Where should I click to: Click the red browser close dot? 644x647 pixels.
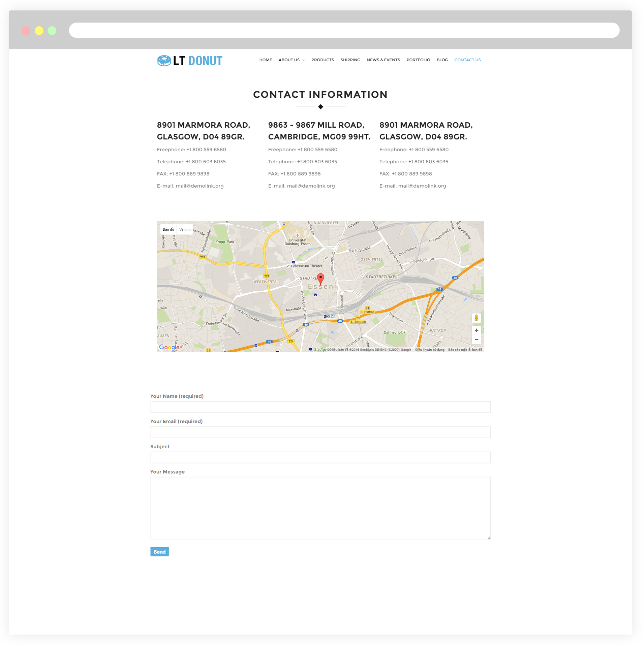26,31
